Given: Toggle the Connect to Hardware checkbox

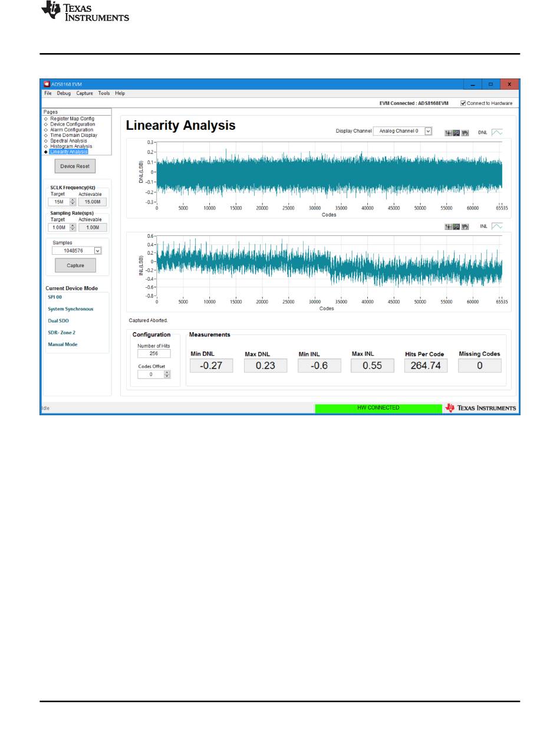Looking at the screenshot, I should [x=463, y=103].
